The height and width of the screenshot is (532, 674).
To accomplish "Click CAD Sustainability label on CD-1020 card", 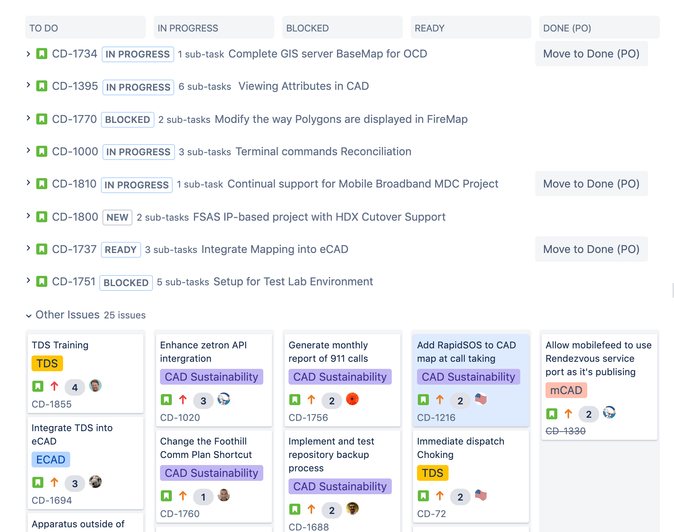I will pyautogui.click(x=211, y=377).
